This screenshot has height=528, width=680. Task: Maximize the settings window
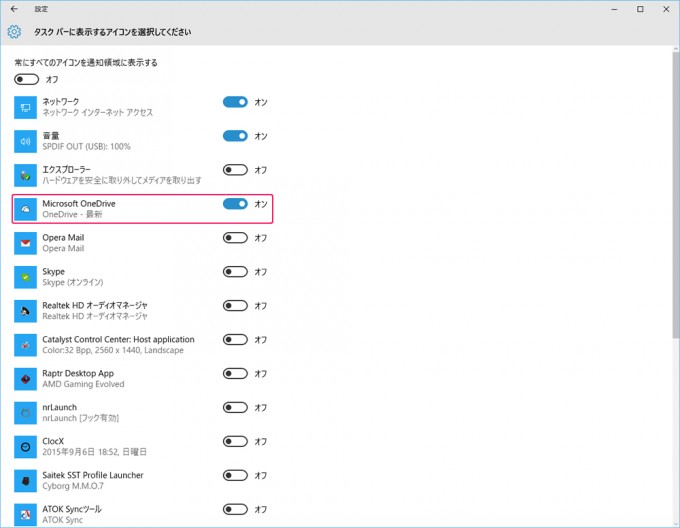[640, 9]
